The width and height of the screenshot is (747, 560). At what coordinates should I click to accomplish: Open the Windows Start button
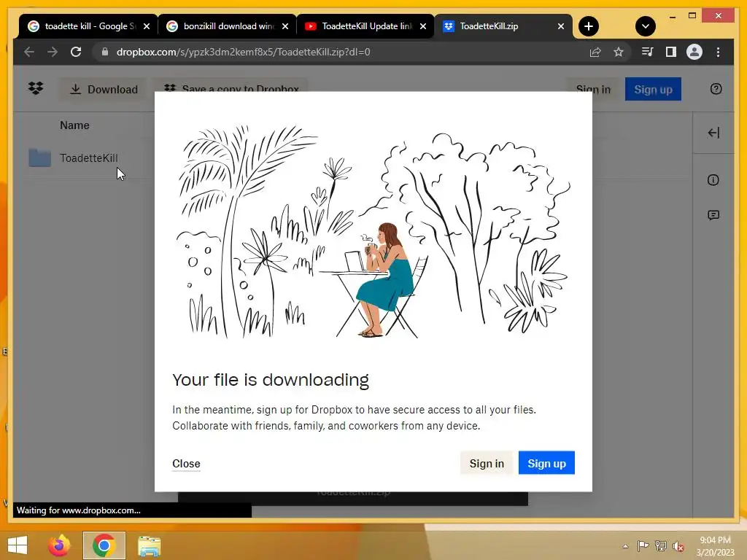18,545
